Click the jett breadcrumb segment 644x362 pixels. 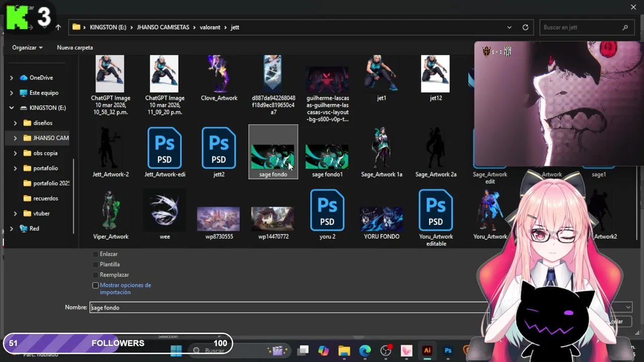pyautogui.click(x=235, y=27)
